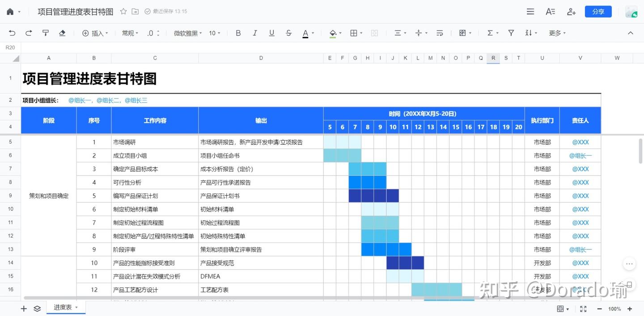Viewport: 644px width, 316px height.
Task: Open the text format panel icon
Action: [x=551, y=12]
